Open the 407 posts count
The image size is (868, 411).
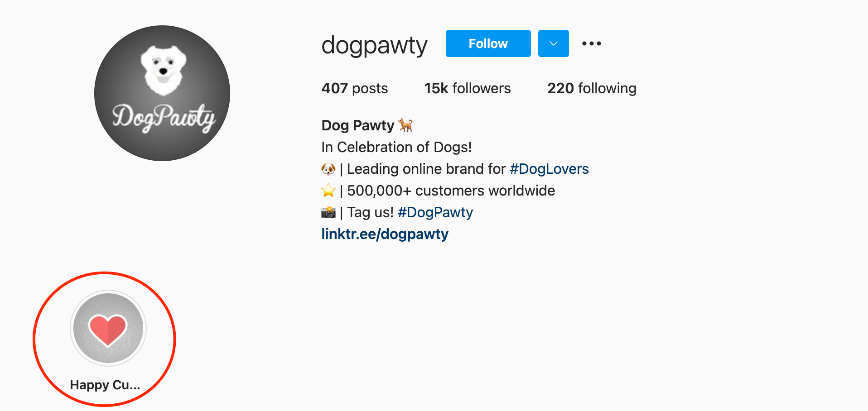(354, 88)
